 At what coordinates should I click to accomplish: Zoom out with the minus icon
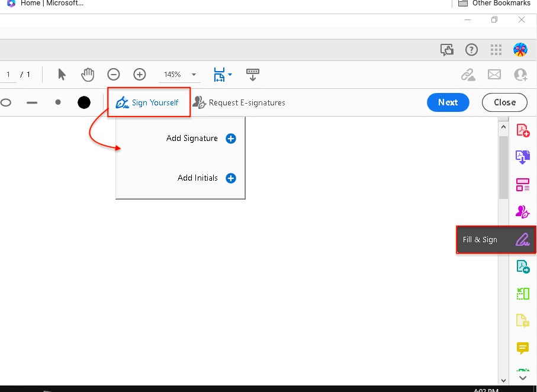click(114, 75)
